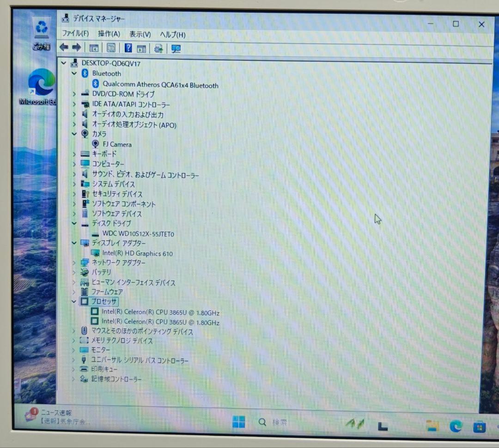This screenshot has height=448, width=499.
Task: Click the Properties toolbar icon
Action: [x=111, y=48]
